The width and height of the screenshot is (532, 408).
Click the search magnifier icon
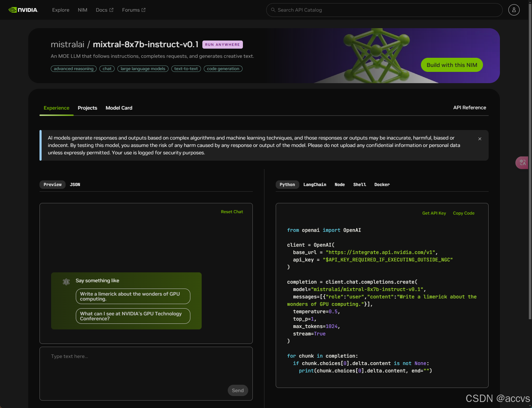point(273,10)
